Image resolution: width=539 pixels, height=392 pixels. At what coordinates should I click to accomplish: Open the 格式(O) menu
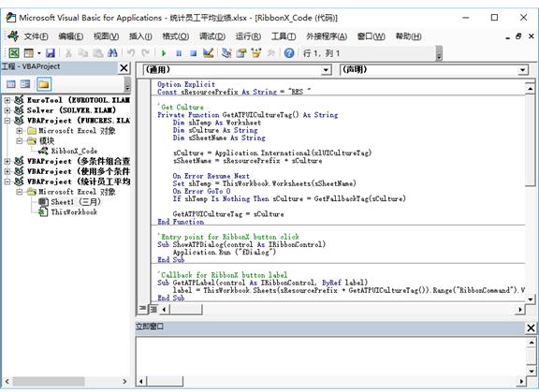pyautogui.click(x=175, y=36)
